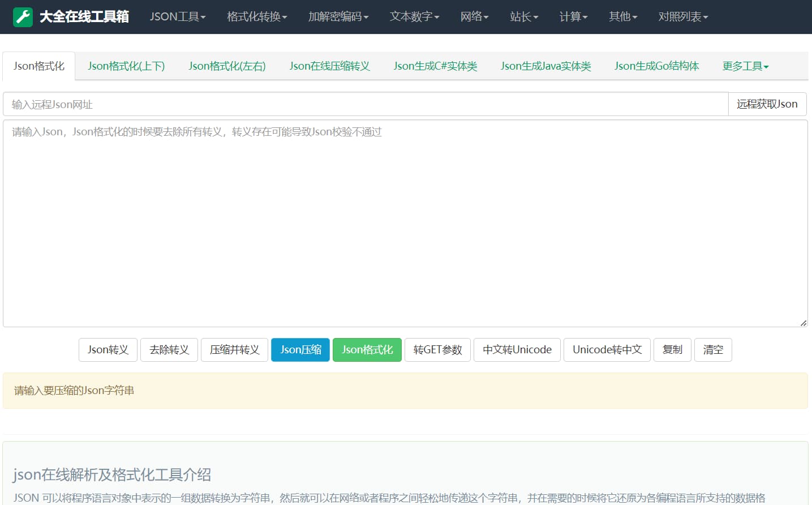Click the Json转义 button
Viewport: 812px width, 505px height.
108,350
